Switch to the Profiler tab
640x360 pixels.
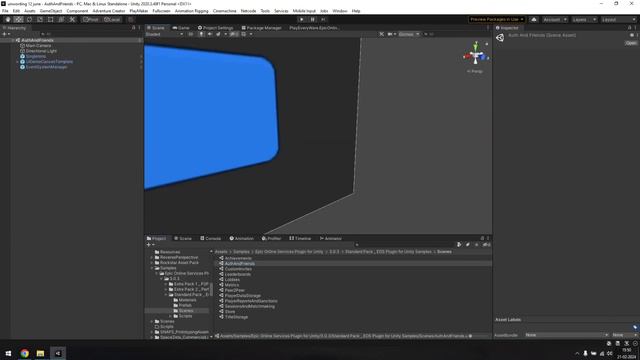pos(271,238)
